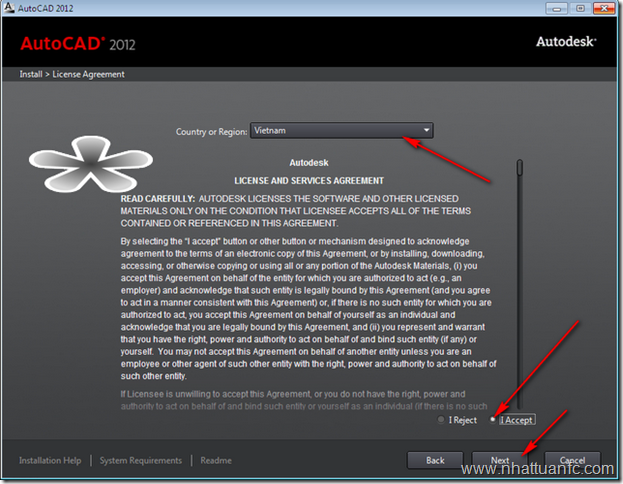Open System Requirements link
The width and height of the screenshot is (623, 484).
(141, 461)
